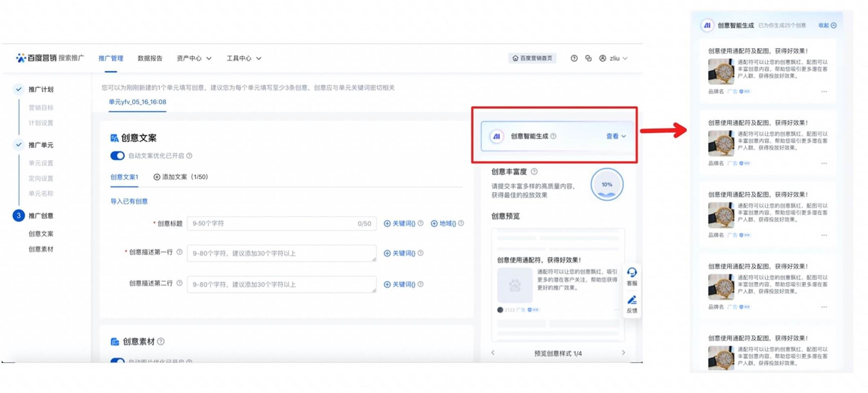Click the info icon next to 创意丰富度
This screenshot has height=393, width=868.
[534, 172]
